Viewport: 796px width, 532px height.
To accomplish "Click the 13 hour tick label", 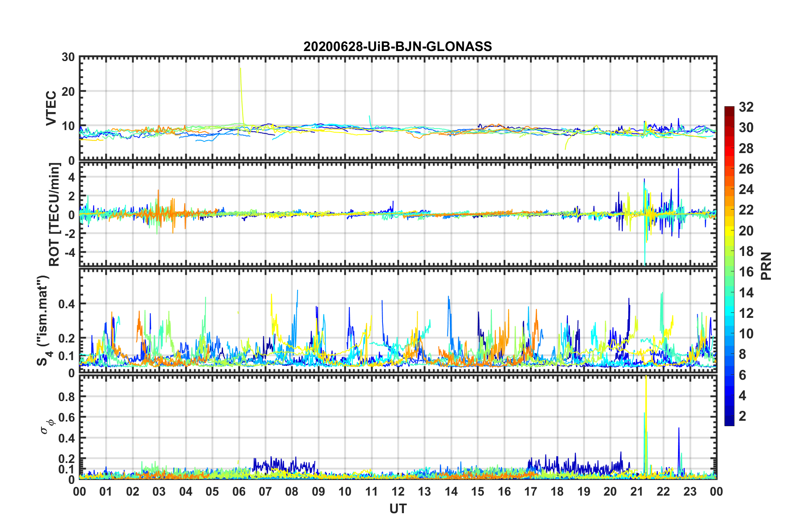I will pyautogui.click(x=424, y=491).
